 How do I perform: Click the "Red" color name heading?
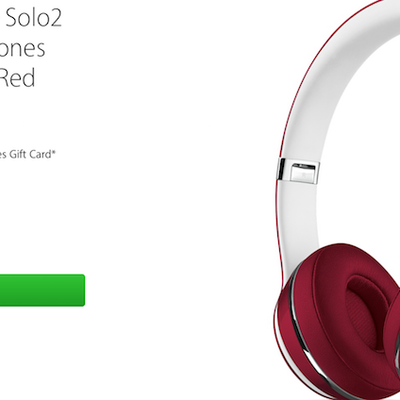click(x=17, y=78)
